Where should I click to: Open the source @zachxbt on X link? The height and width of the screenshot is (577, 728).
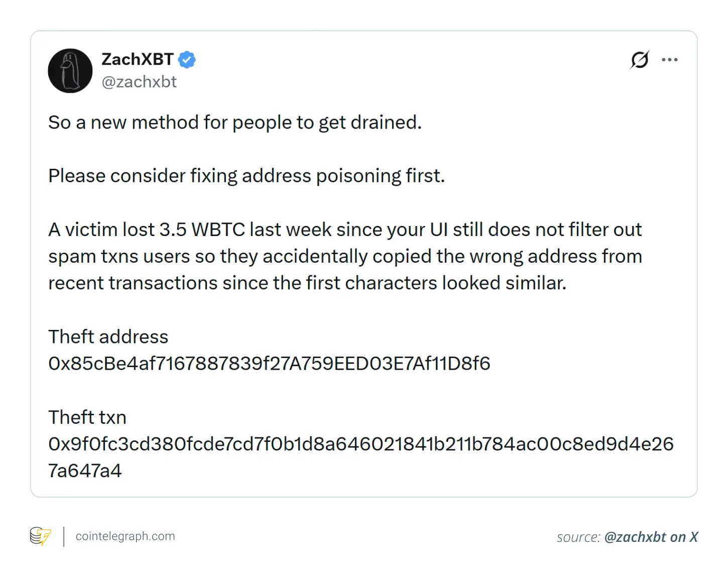[x=650, y=537]
